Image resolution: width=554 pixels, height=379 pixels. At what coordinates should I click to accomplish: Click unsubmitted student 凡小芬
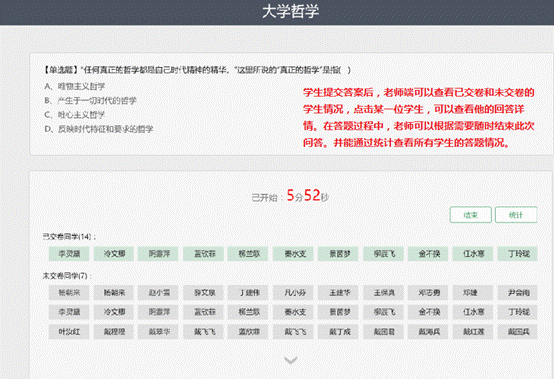click(293, 292)
